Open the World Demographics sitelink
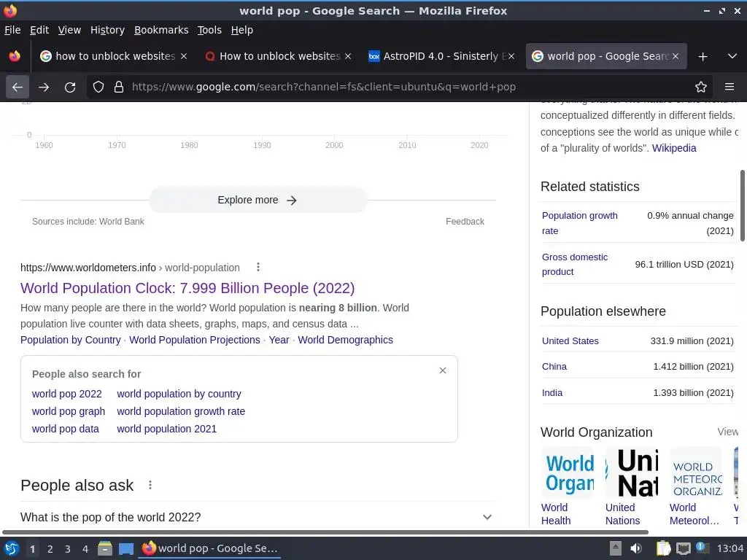This screenshot has width=747, height=560. pyautogui.click(x=345, y=340)
